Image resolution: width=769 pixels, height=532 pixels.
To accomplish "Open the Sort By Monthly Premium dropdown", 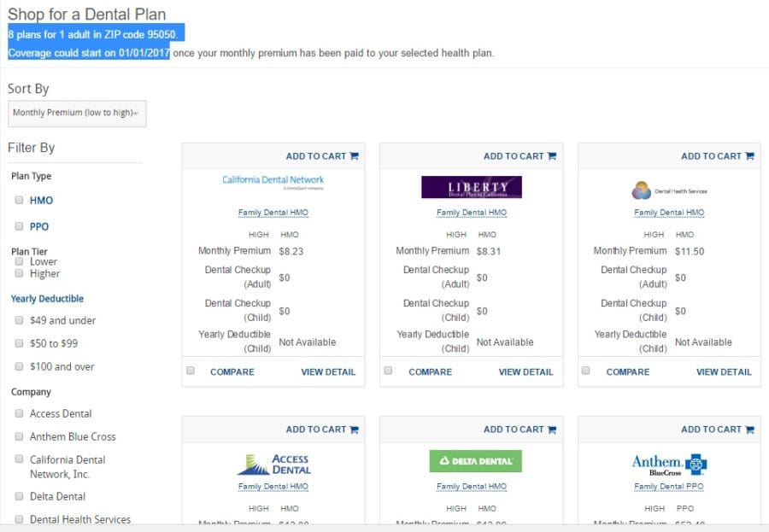I will pyautogui.click(x=77, y=113).
